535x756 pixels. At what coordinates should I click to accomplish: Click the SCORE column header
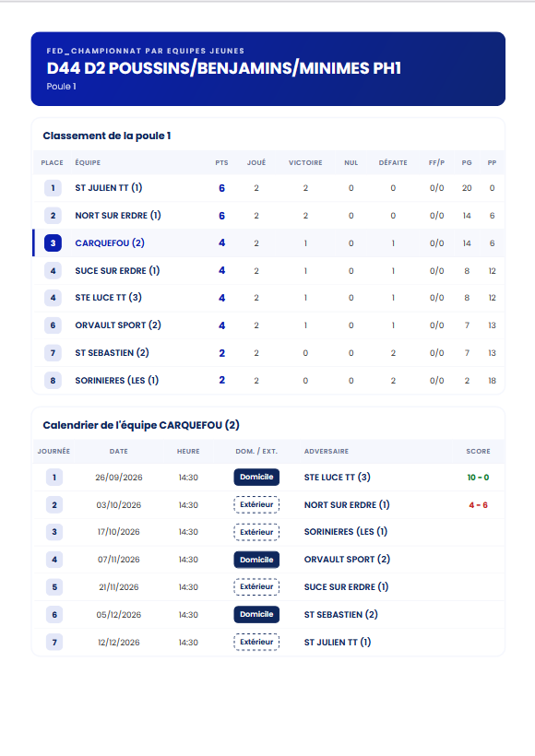478,451
